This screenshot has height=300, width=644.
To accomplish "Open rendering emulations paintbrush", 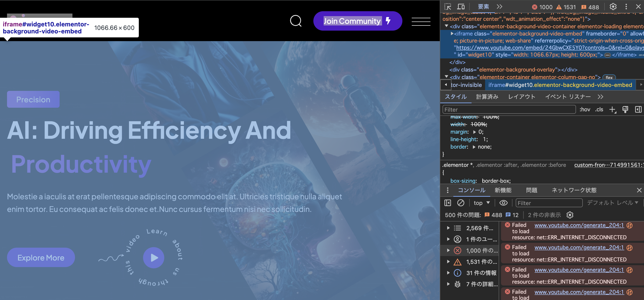I will point(625,110).
